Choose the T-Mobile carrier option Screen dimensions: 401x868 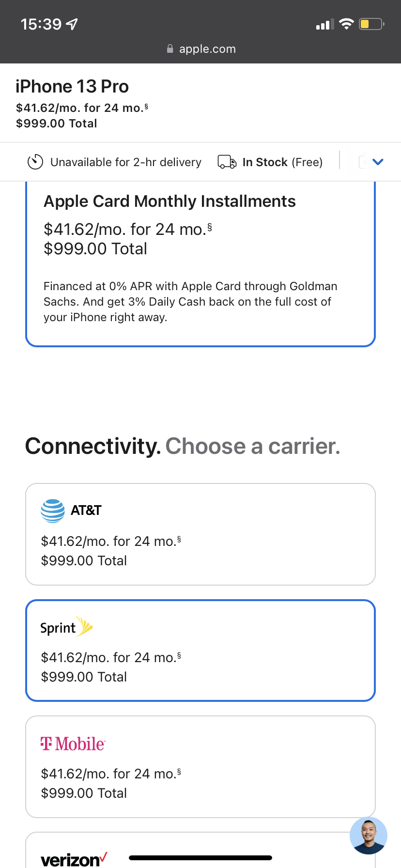[200, 767]
